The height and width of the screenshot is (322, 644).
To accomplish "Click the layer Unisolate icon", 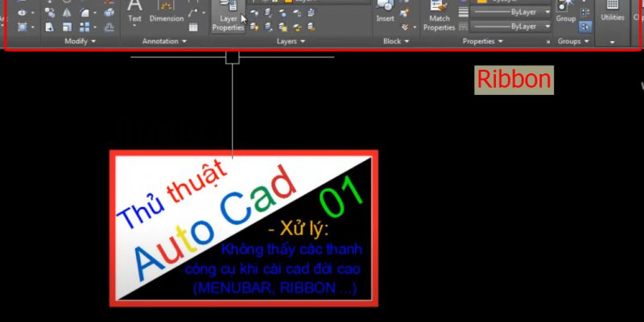I will tap(268, 27).
